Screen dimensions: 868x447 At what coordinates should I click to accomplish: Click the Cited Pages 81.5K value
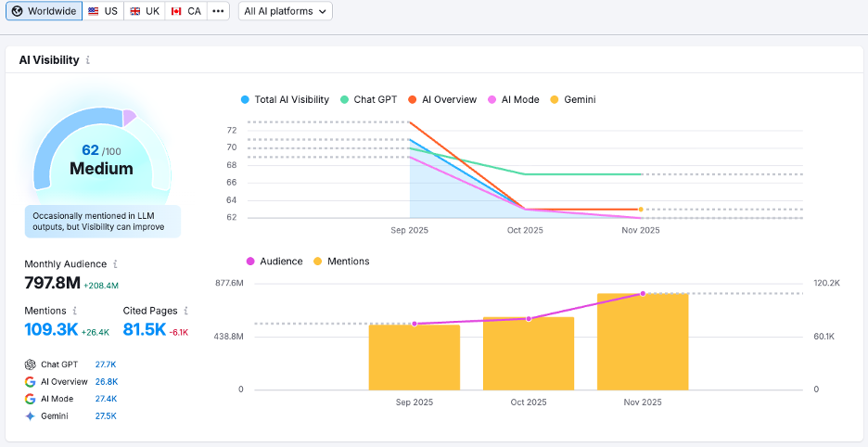[x=144, y=329]
